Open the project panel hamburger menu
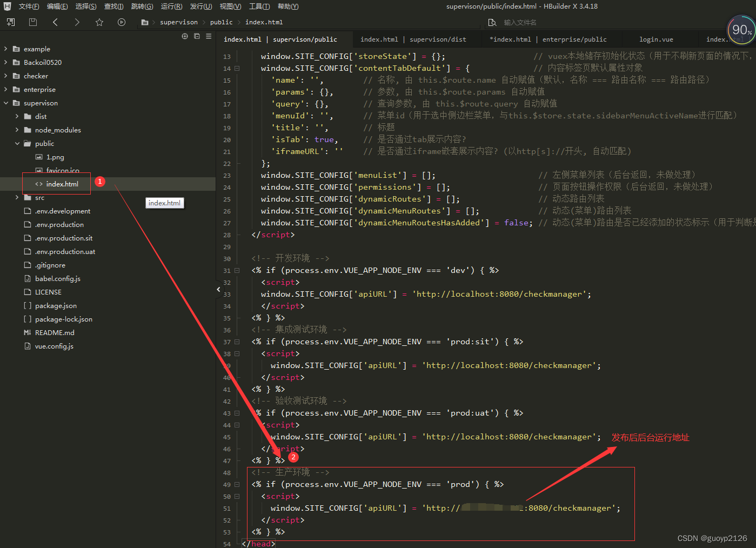Image resolution: width=756 pixels, height=548 pixels. 209,36
